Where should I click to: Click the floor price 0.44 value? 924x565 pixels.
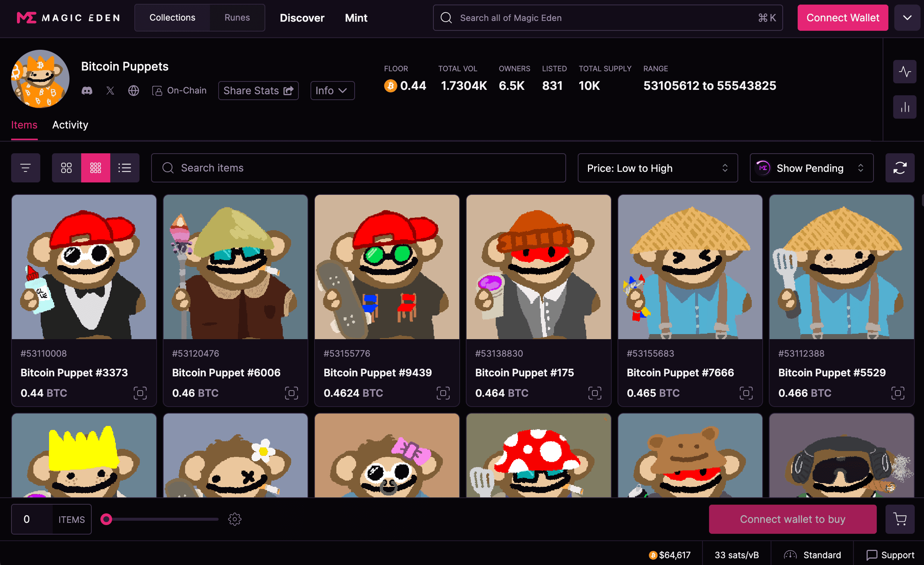pos(413,86)
